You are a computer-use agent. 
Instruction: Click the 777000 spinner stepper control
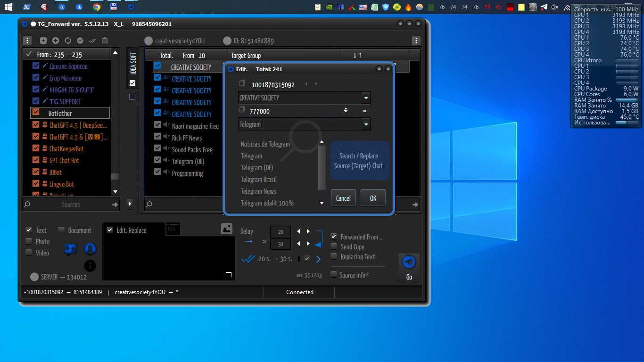(x=345, y=111)
